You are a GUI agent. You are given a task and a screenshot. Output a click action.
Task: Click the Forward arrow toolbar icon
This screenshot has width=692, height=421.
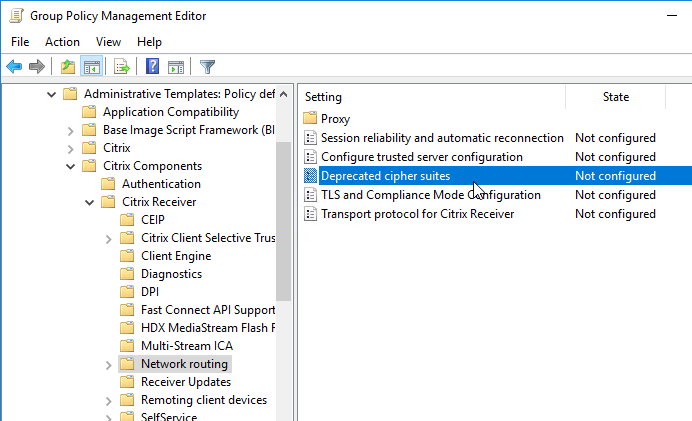37,67
